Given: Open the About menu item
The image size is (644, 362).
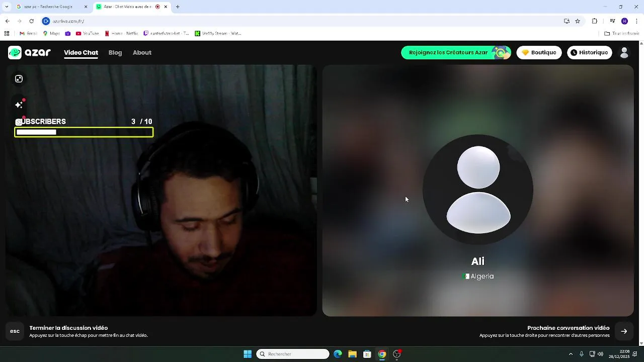Looking at the screenshot, I should pos(142,52).
